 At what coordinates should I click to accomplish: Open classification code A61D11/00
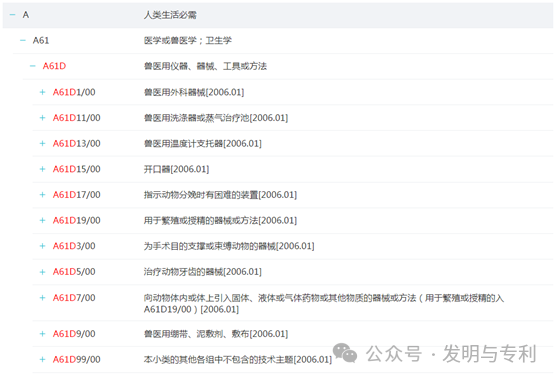(77, 118)
